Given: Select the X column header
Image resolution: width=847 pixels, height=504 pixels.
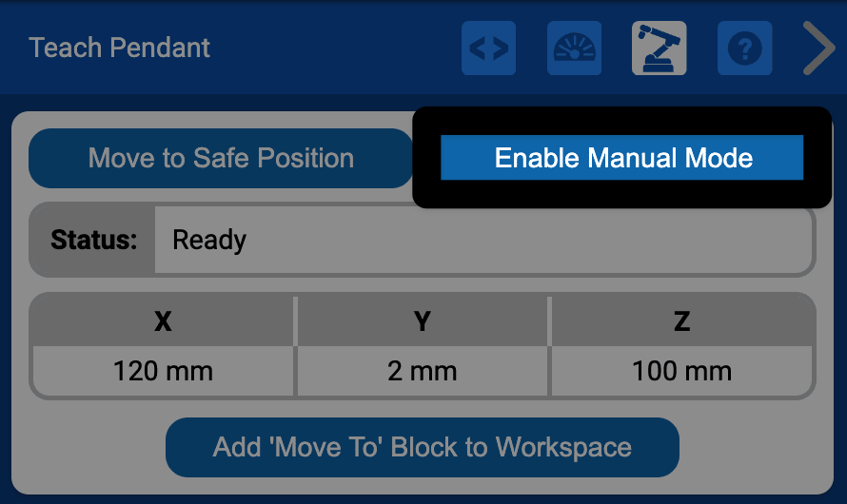Looking at the screenshot, I should [x=163, y=321].
